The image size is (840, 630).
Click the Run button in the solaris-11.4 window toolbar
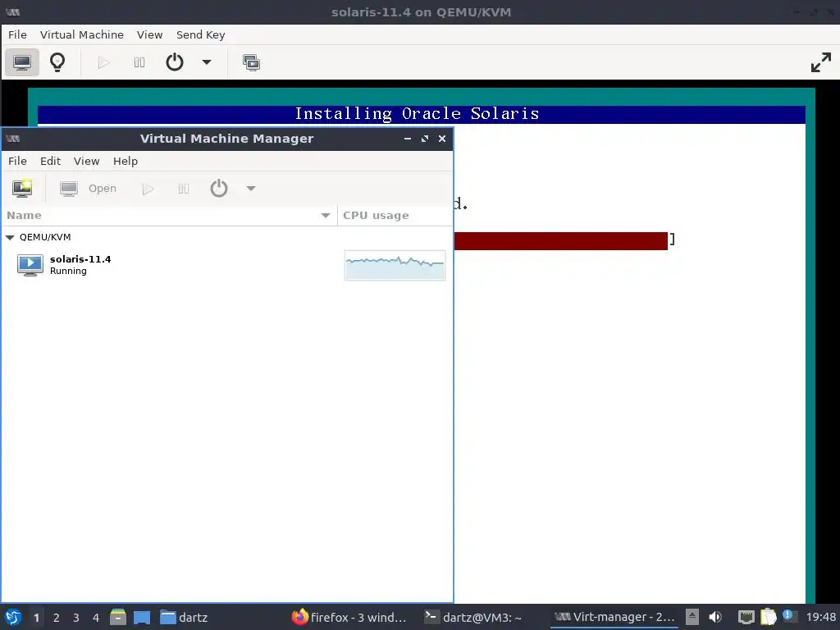point(104,62)
